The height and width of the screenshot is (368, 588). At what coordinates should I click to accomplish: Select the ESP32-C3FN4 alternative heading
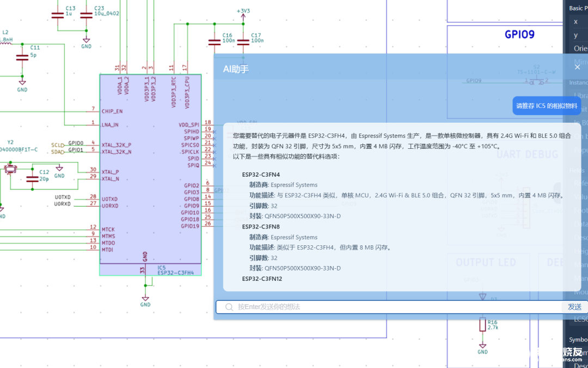pyautogui.click(x=261, y=174)
